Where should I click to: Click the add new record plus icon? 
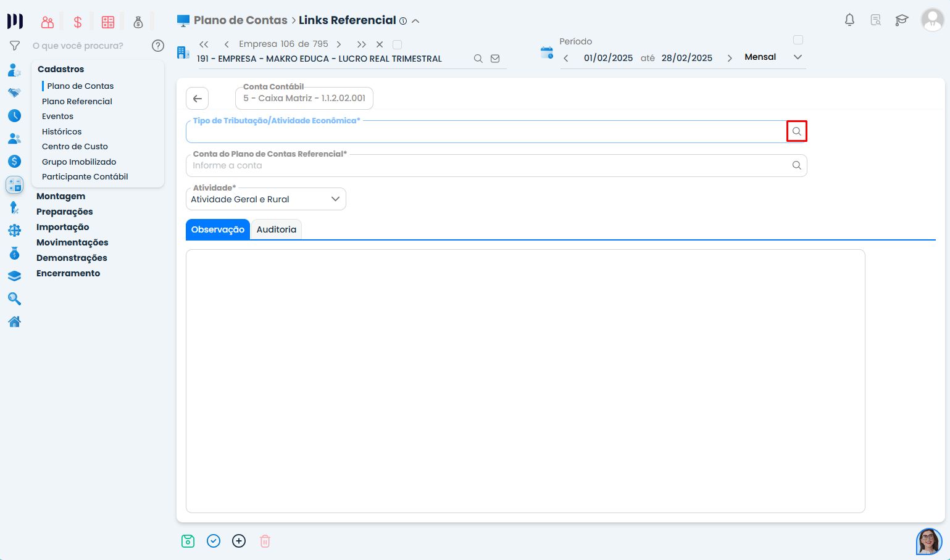pos(239,541)
